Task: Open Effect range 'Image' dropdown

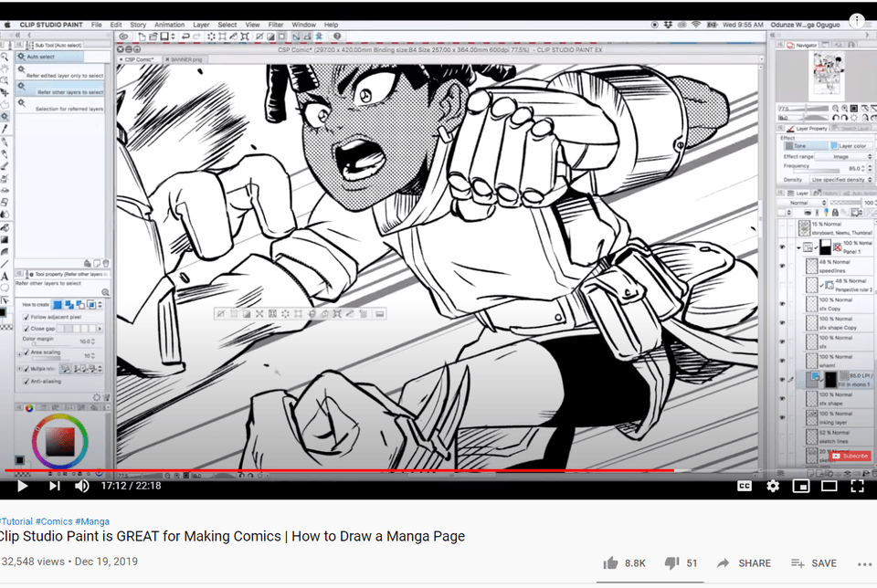Action: (843, 156)
